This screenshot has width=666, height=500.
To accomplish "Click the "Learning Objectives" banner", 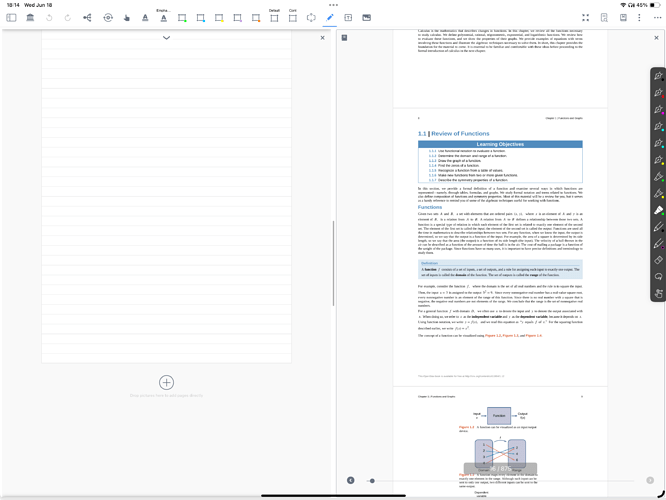I will pyautogui.click(x=500, y=144).
